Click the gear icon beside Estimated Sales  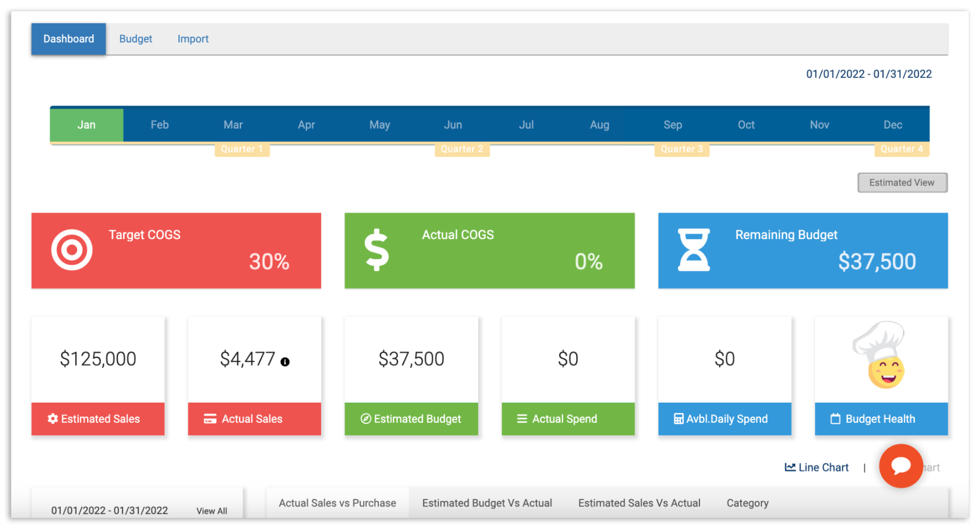pos(52,419)
